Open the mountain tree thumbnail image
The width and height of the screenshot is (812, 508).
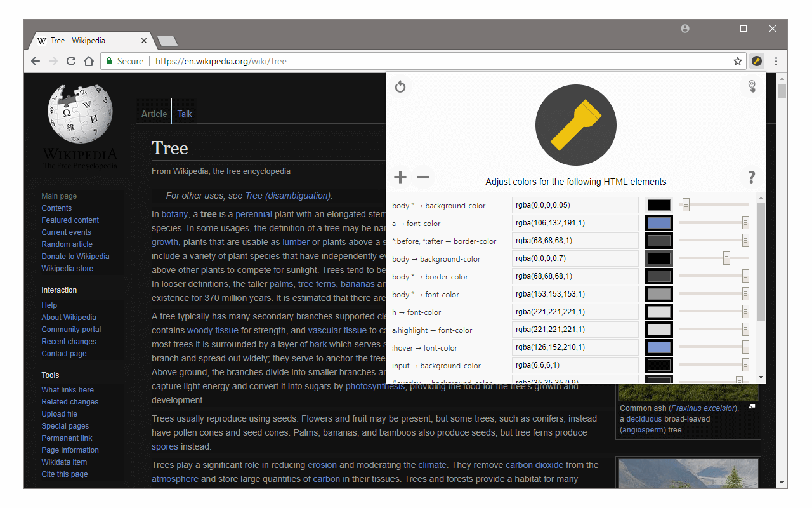688,474
